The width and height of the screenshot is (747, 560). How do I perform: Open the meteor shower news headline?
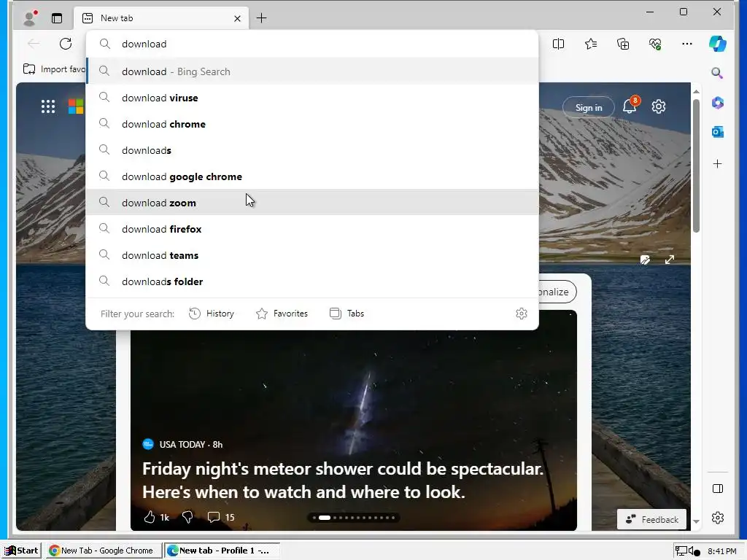click(343, 480)
